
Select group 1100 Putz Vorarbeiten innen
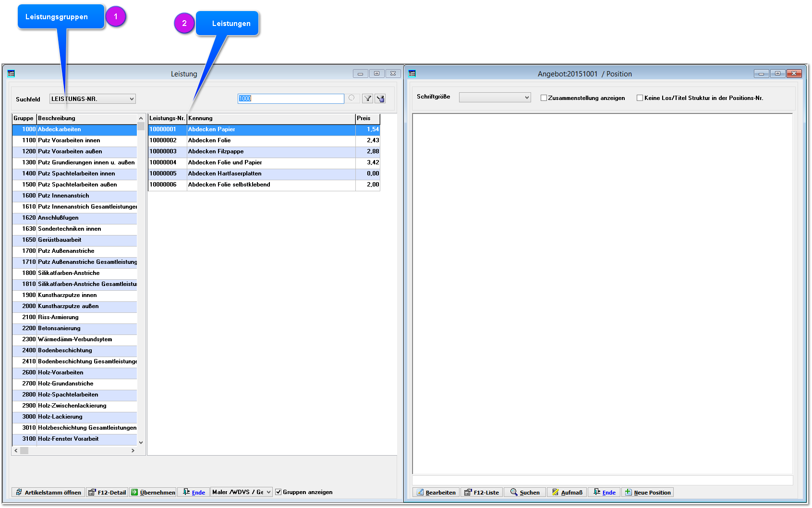[x=74, y=140]
